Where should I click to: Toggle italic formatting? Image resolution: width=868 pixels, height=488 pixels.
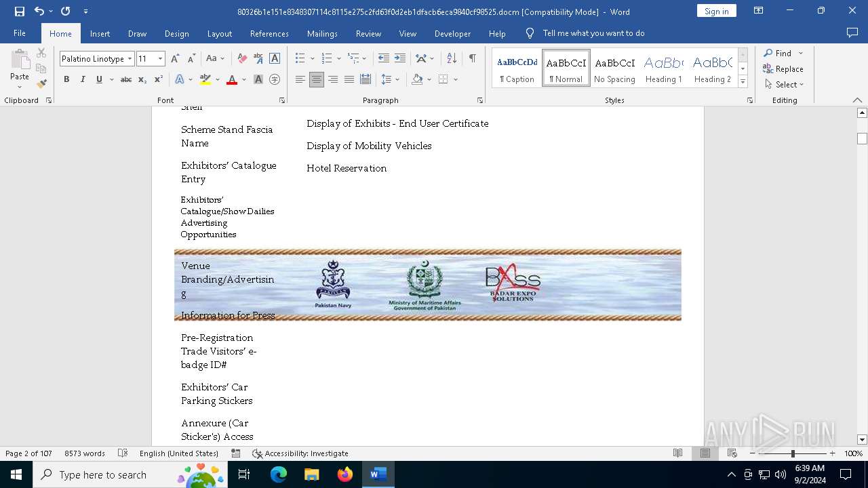coord(83,79)
